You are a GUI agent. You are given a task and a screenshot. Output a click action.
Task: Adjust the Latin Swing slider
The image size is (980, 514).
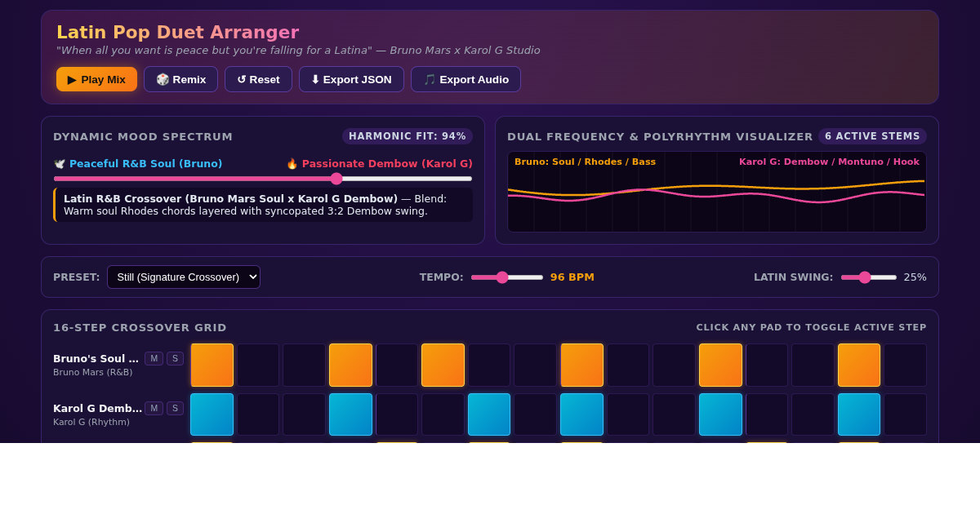(868, 277)
